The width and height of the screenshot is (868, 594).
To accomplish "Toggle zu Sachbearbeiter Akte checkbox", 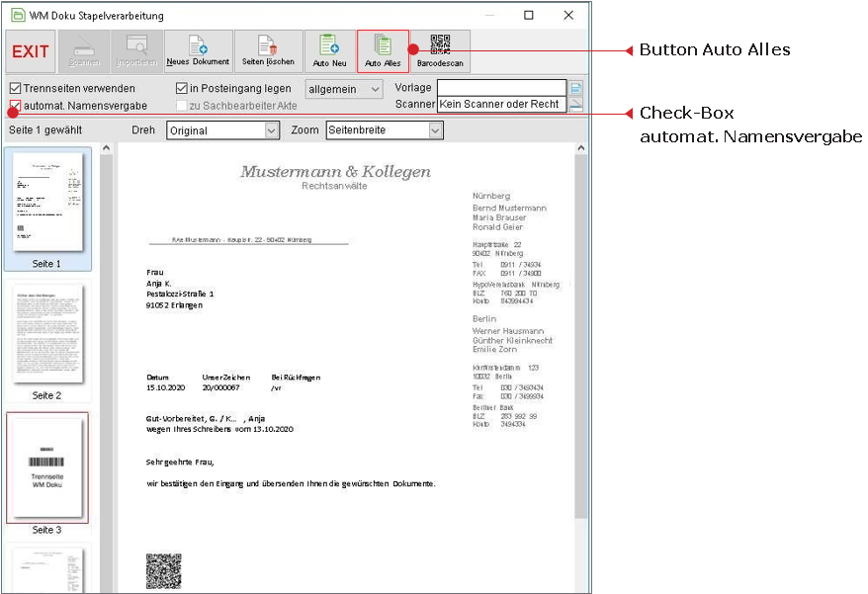I will click(182, 105).
